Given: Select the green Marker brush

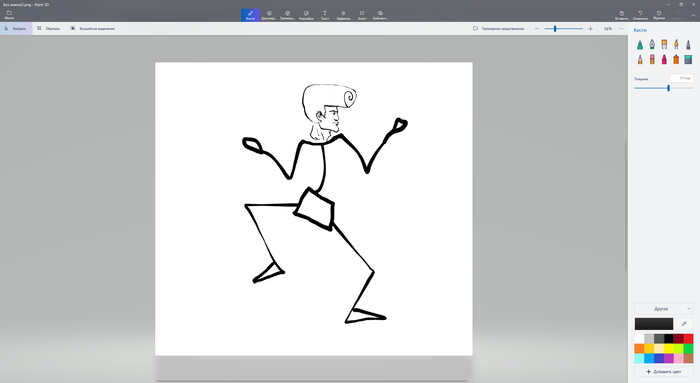Looking at the screenshot, I should (x=640, y=44).
